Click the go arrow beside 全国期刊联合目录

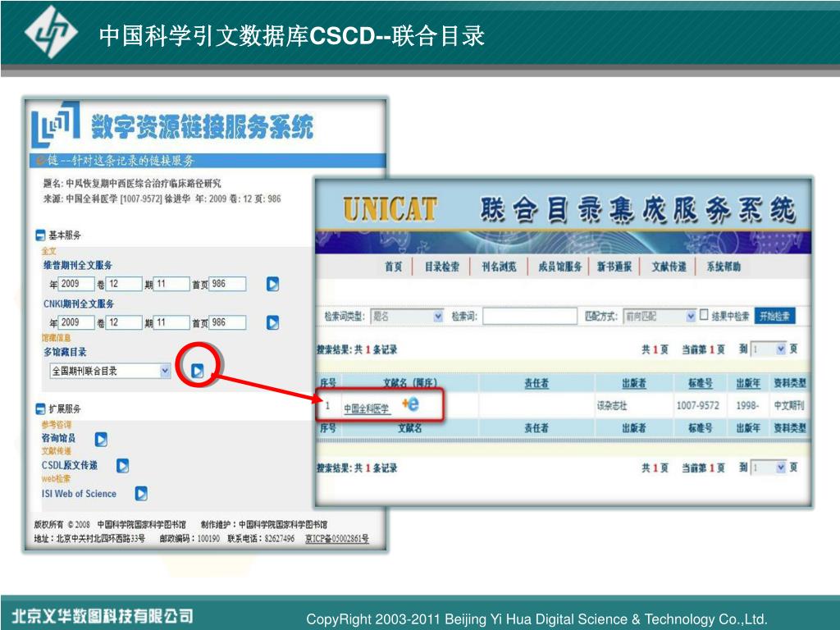[198, 371]
